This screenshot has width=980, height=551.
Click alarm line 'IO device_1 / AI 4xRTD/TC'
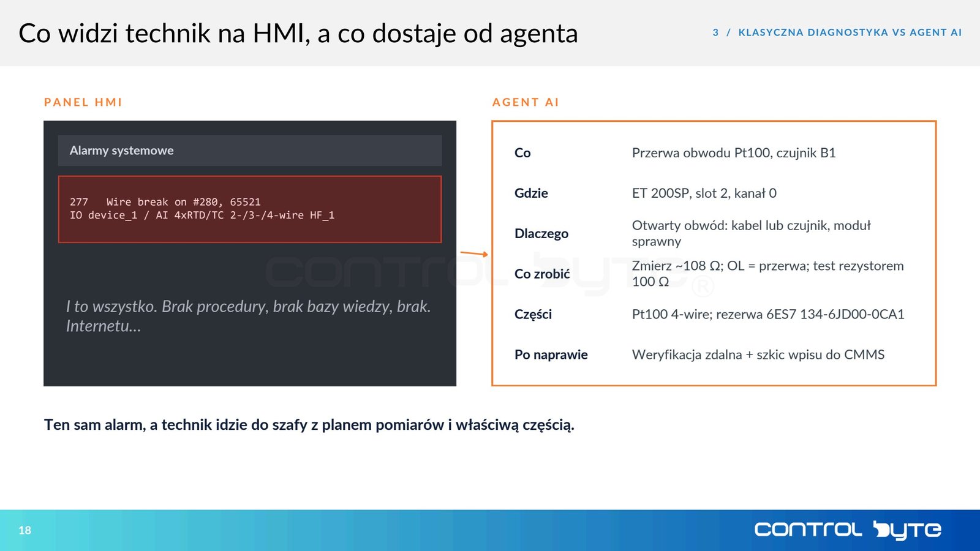pyautogui.click(x=202, y=216)
